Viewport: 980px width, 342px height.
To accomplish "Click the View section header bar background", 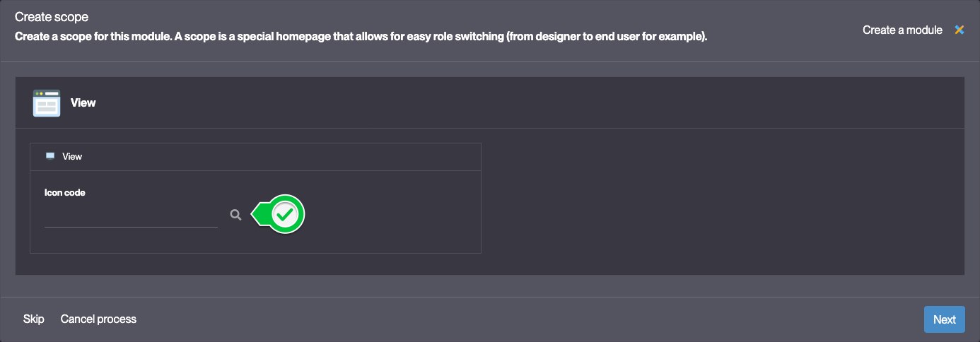I will click(x=489, y=103).
